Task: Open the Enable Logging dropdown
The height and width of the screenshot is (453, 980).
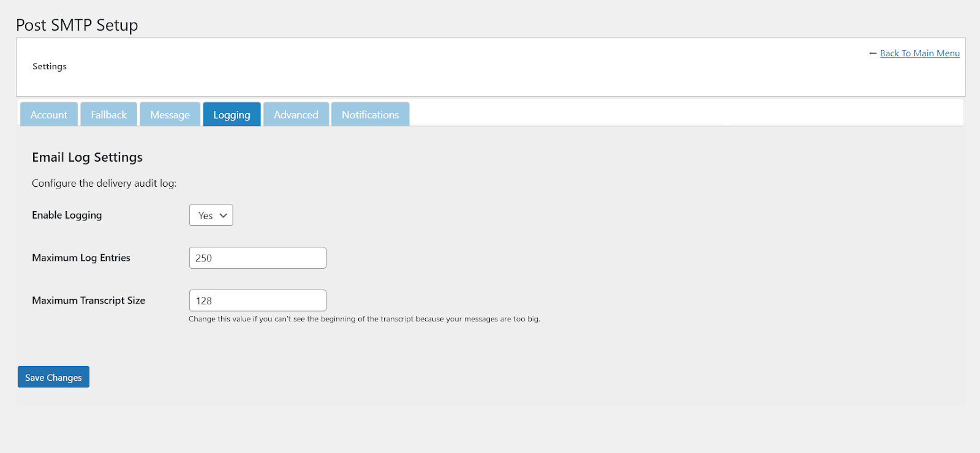Action: (x=211, y=215)
